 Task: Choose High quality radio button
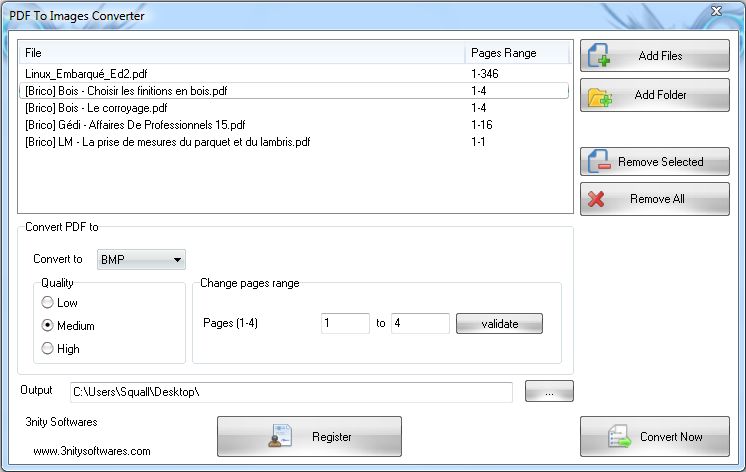47,348
